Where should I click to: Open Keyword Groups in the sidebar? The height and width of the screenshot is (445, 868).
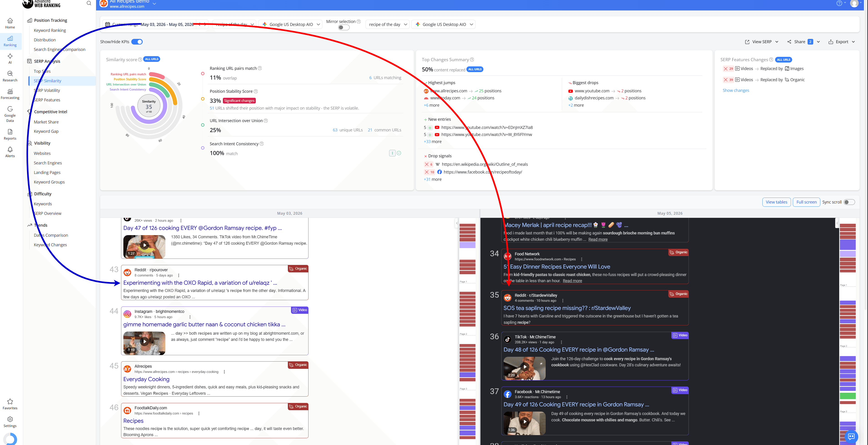49,182
